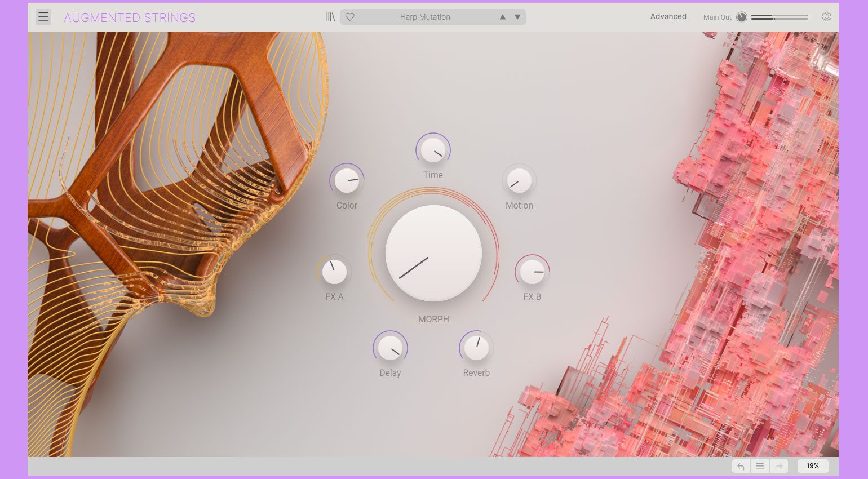Click the Color knob
Viewport: 868px width, 479px height.
(347, 181)
